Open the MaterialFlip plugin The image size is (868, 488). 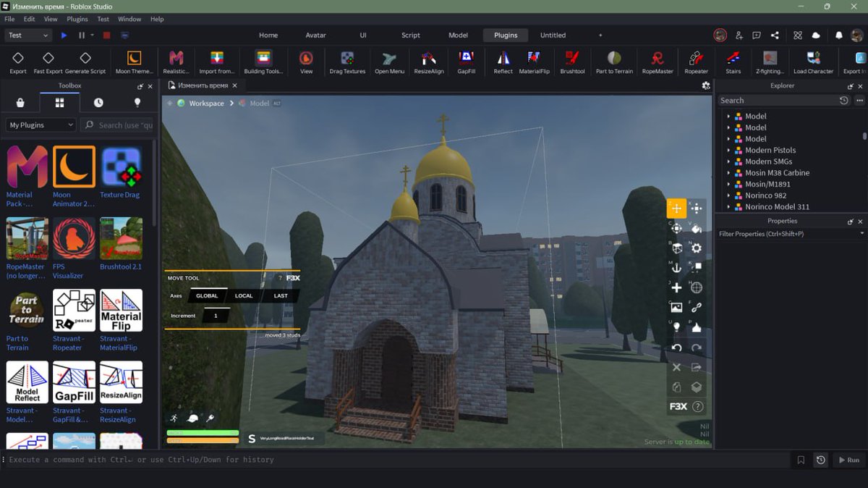(x=534, y=62)
